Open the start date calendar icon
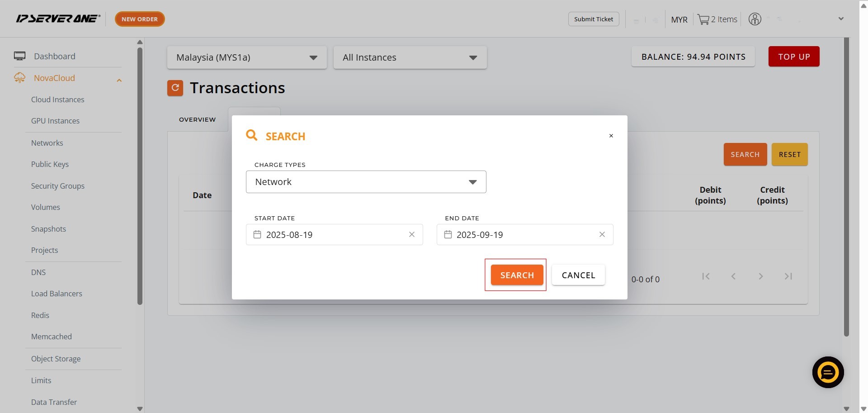868x413 pixels. tap(257, 234)
